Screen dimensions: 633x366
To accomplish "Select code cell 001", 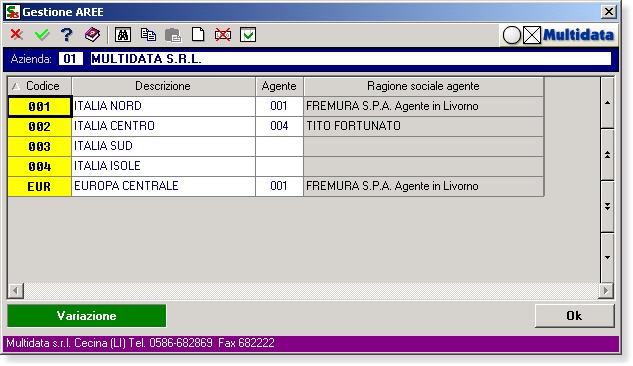I will (40, 107).
